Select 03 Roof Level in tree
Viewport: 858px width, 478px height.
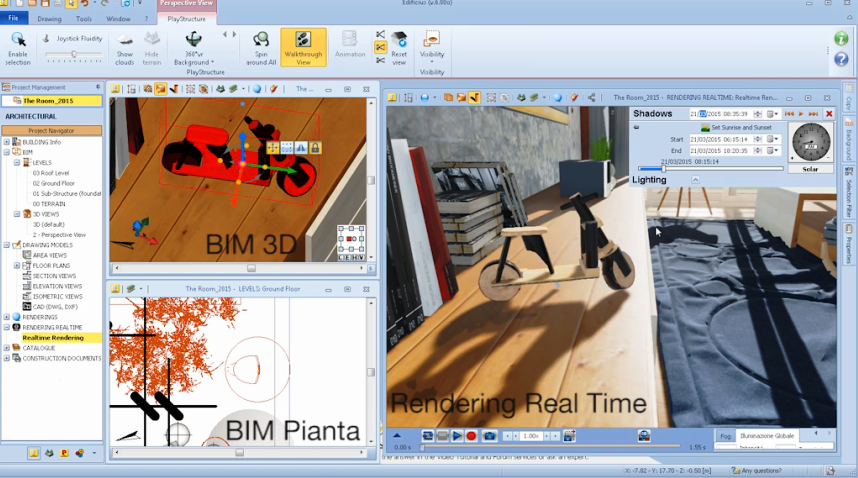[x=51, y=173]
